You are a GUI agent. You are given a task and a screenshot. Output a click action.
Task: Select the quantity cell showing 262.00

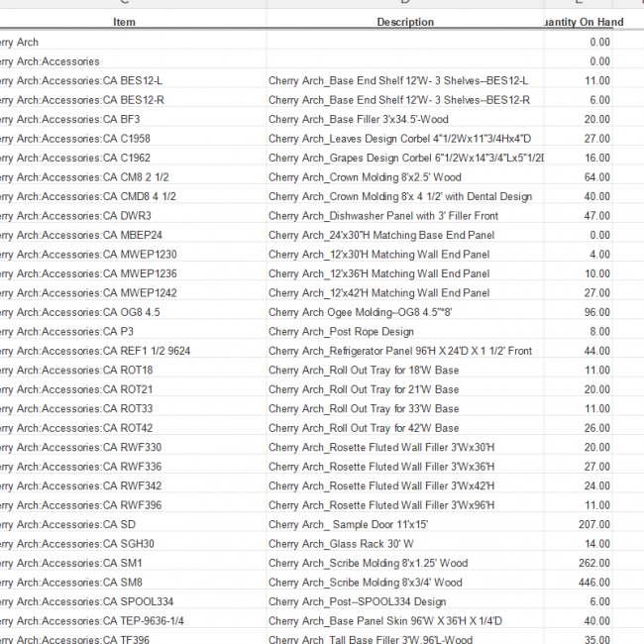coord(578,563)
